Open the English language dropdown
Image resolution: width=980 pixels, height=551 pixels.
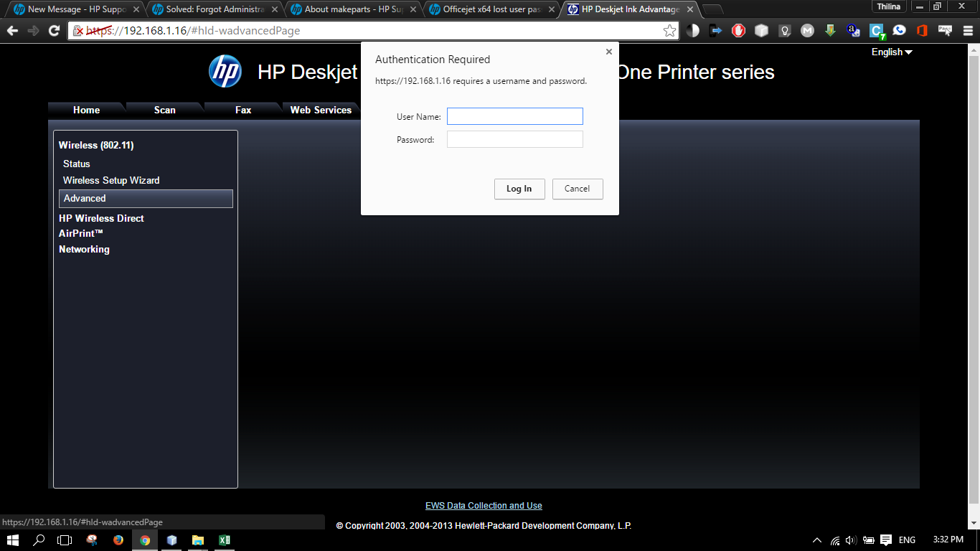(x=892, y=52)
